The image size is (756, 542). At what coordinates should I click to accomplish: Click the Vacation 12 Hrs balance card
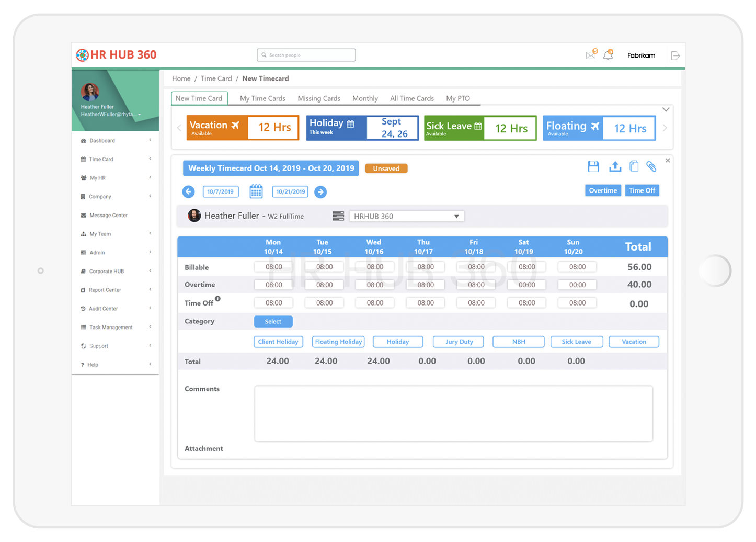243,128
